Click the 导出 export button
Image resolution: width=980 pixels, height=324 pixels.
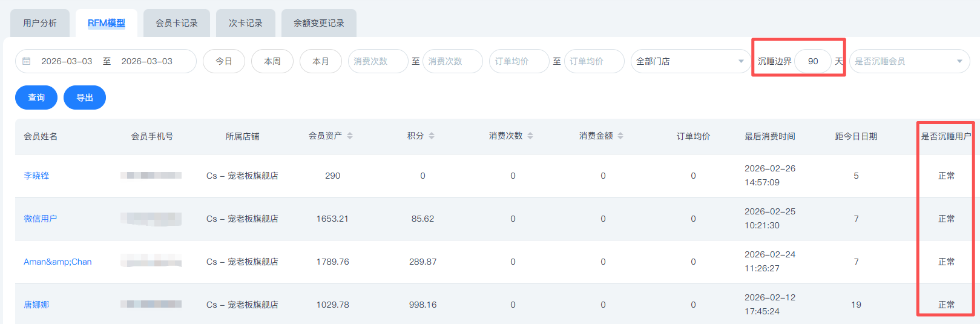click(x=85, y=98)
